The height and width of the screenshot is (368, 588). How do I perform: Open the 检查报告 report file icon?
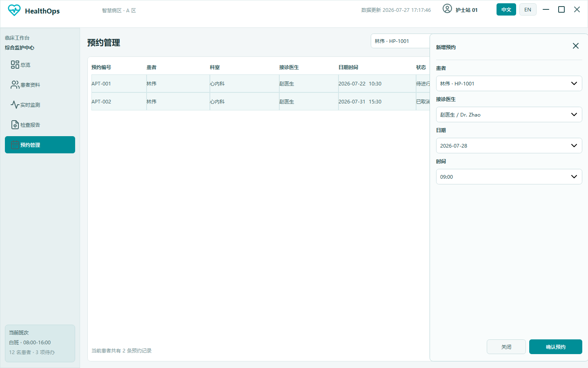[15, 125]
